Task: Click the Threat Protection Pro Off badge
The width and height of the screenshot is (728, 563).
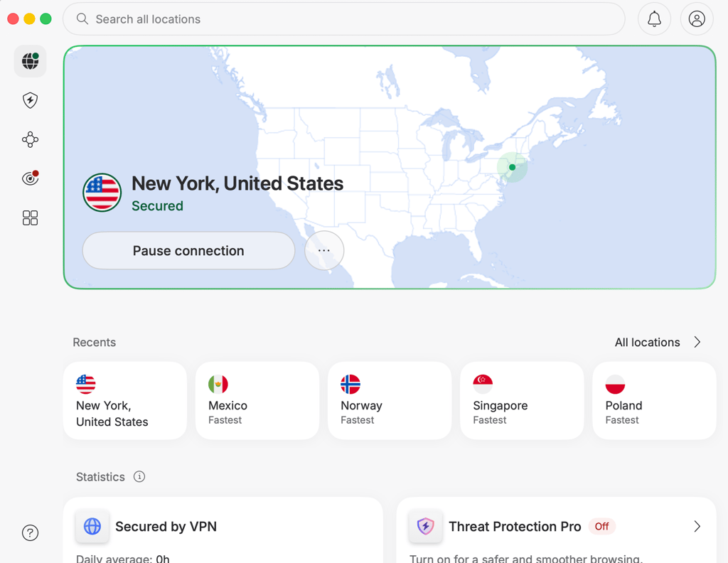Action: click(601, 526)
